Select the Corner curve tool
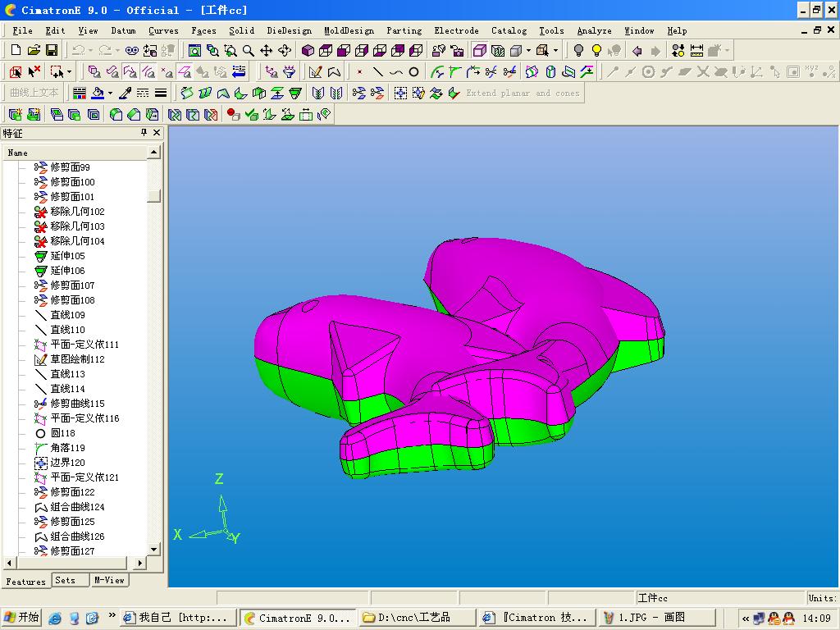 [x=454, y=71]
